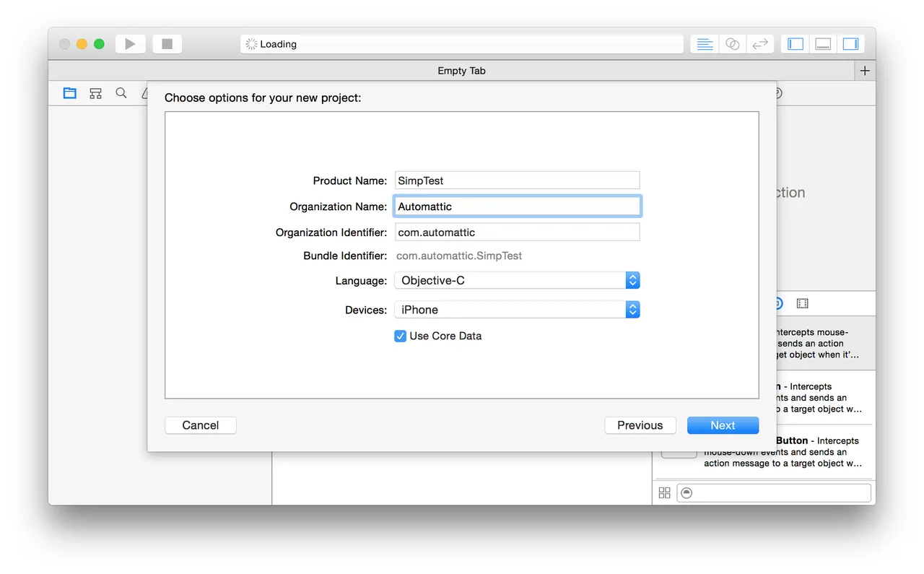This screenshot has width=924, height=574.
Task: Select the Empty Tab tab
Action: [x=461, y=71]
